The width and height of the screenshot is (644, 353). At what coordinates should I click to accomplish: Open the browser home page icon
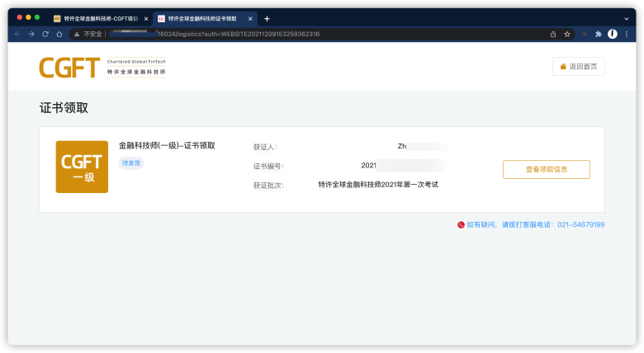pos(59,34)
